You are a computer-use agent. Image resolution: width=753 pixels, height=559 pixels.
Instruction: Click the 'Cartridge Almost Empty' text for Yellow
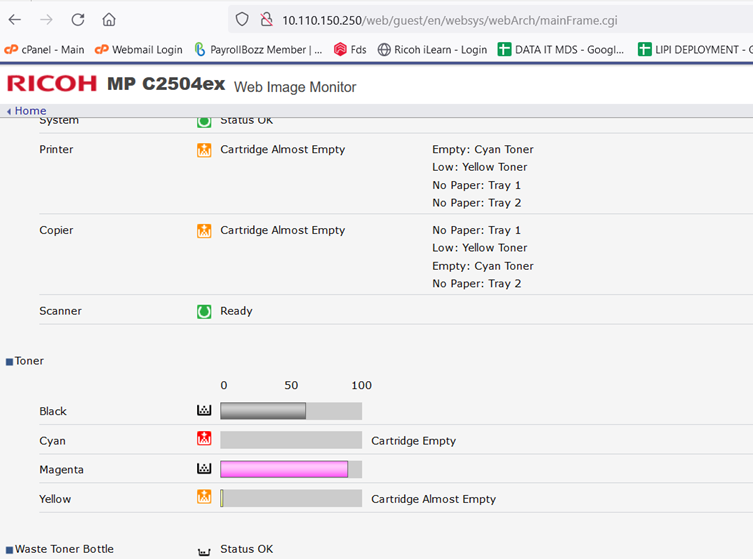pos(434,499)
